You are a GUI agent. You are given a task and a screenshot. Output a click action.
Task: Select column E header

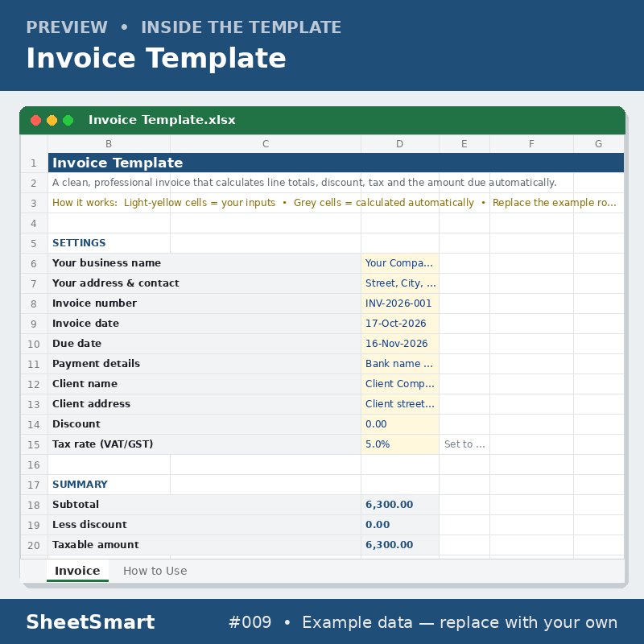coord(464,144)
